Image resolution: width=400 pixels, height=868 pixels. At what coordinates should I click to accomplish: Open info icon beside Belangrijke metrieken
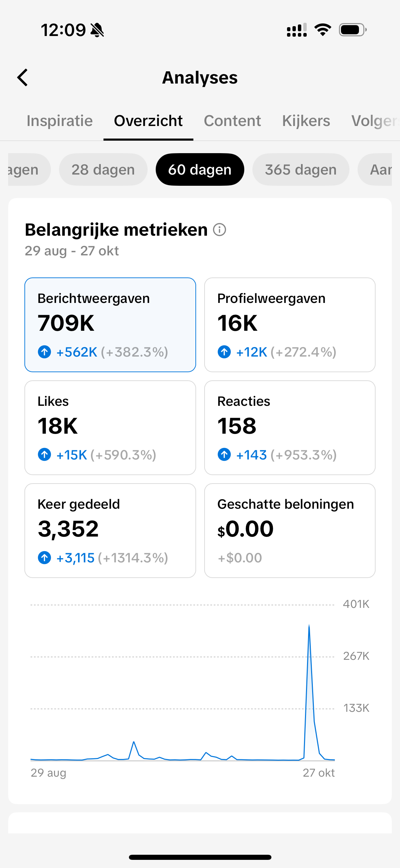(220, 230)
